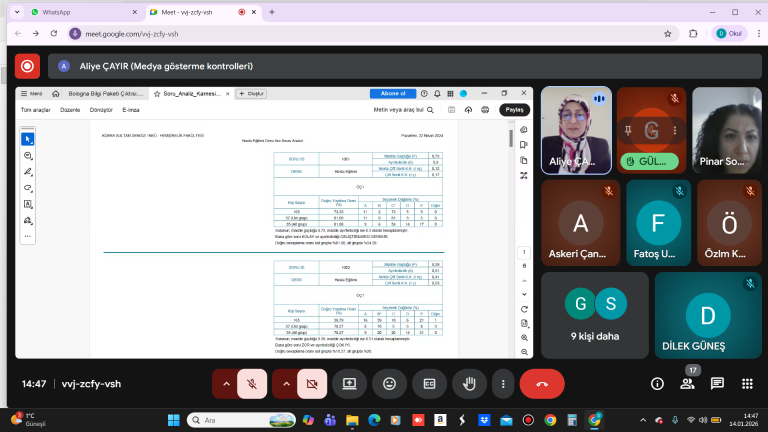Open the chat messages panel

click(717, 383)
